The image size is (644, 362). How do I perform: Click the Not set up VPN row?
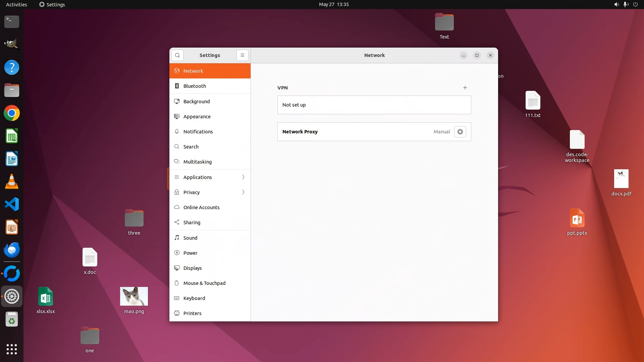click(x=374, y=105)
